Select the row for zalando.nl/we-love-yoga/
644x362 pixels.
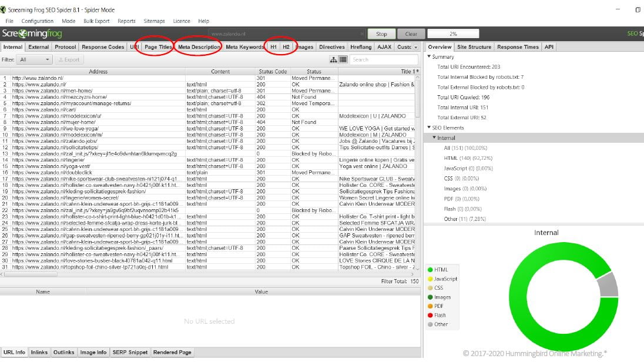(x=207, y=129)
